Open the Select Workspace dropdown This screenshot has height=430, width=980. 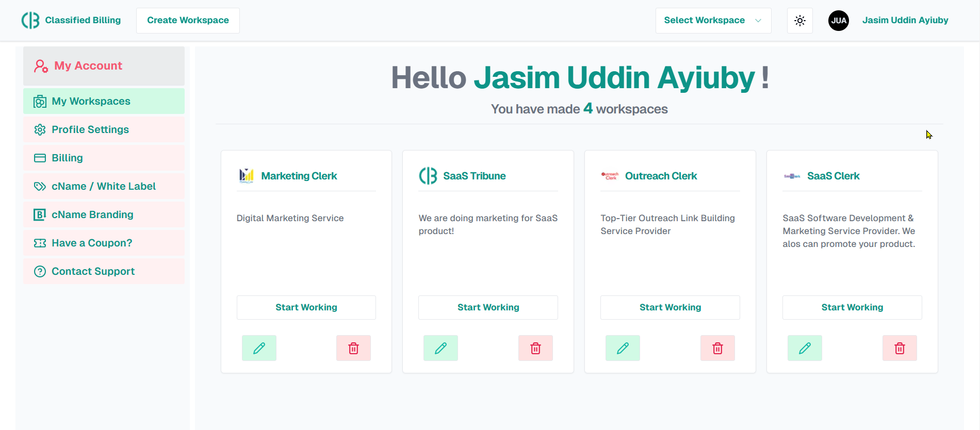713,21
